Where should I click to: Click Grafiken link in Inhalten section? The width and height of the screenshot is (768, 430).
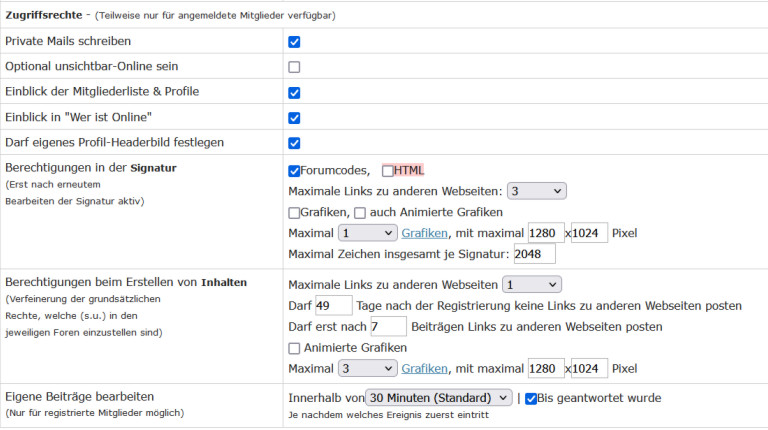pos(425,368)
